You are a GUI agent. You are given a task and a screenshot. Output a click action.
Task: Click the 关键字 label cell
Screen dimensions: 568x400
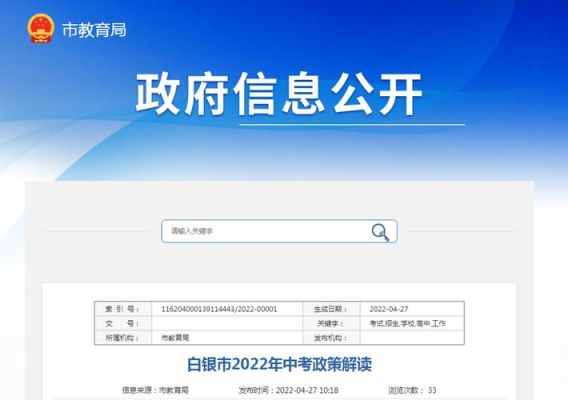click(x=331, y=323)
